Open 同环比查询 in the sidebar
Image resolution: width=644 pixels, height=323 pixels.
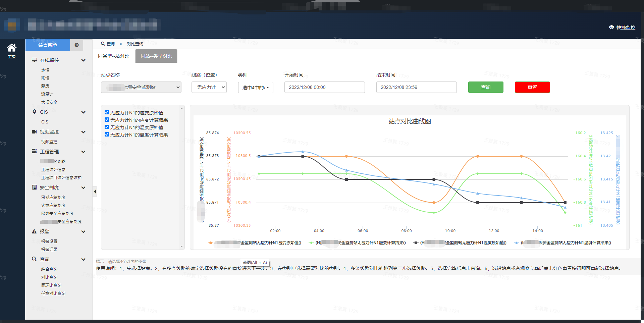click(51, 285)
